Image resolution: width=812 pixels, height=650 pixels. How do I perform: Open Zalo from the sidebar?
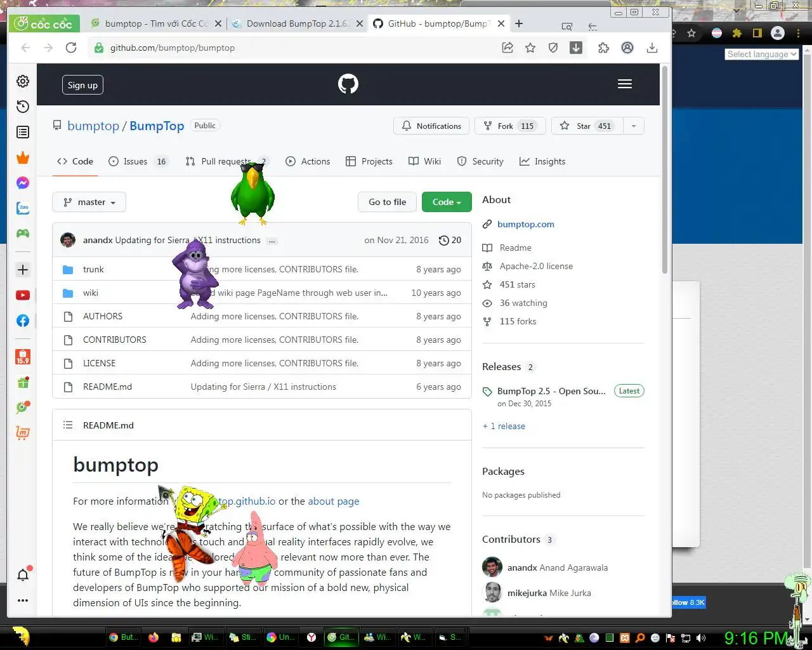23,208
